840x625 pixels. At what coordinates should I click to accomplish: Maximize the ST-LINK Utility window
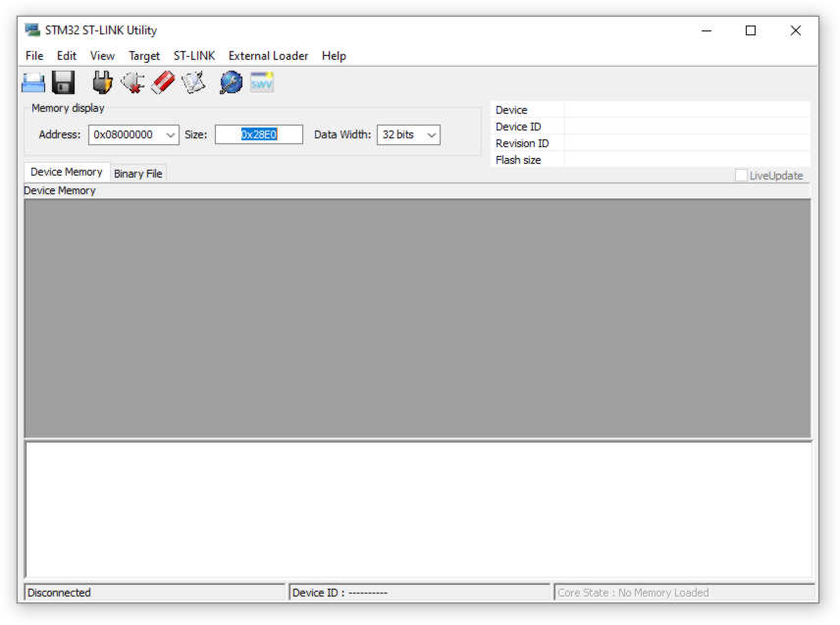point(751,30)
